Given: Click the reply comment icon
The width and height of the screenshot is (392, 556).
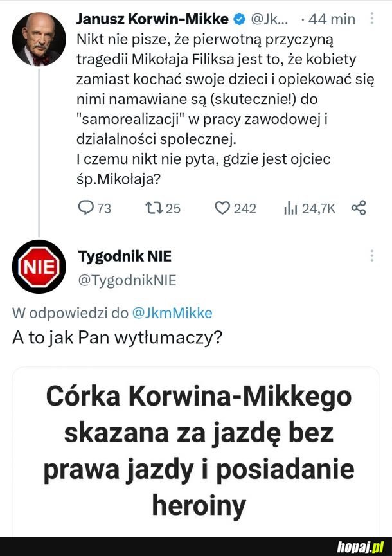Looking at the screenshot, I should click(85, 208).
